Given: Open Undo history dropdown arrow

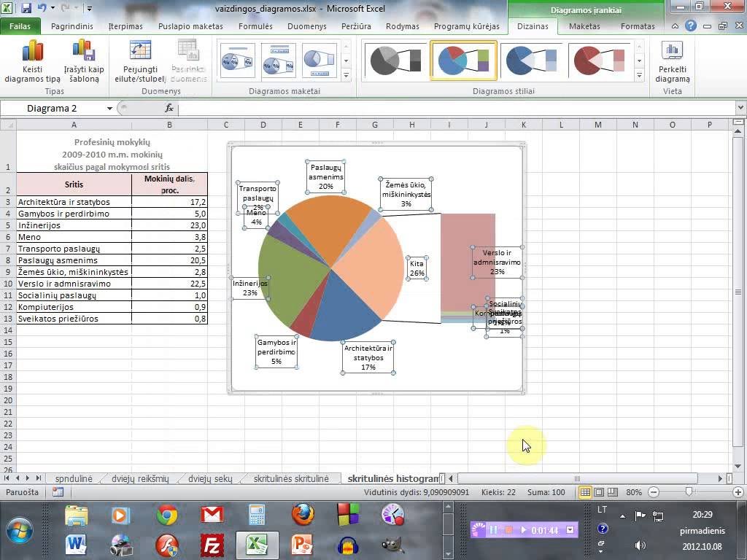Looking at the screenshot, I should point(53,8).
